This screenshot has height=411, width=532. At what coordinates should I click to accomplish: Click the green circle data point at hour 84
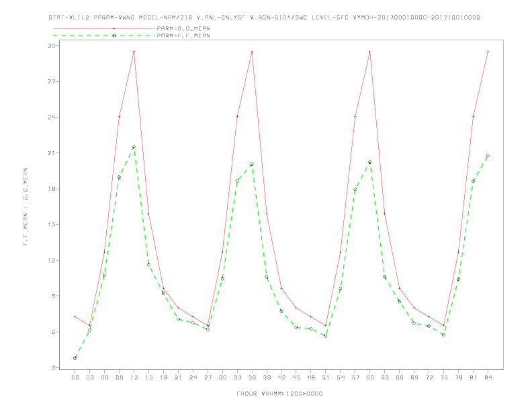(488, 156)
